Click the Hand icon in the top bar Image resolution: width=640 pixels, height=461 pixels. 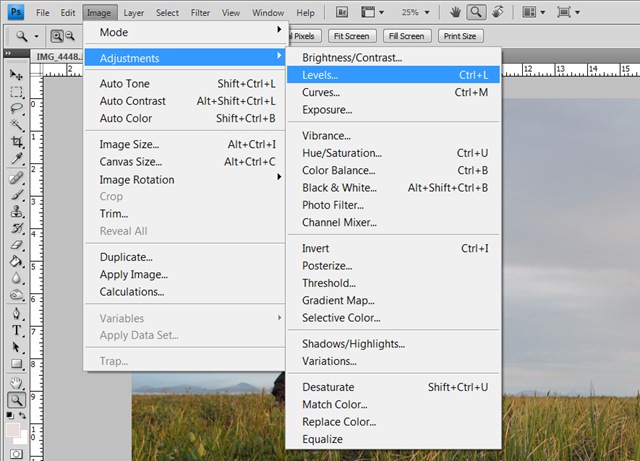[x=456, y=12]
